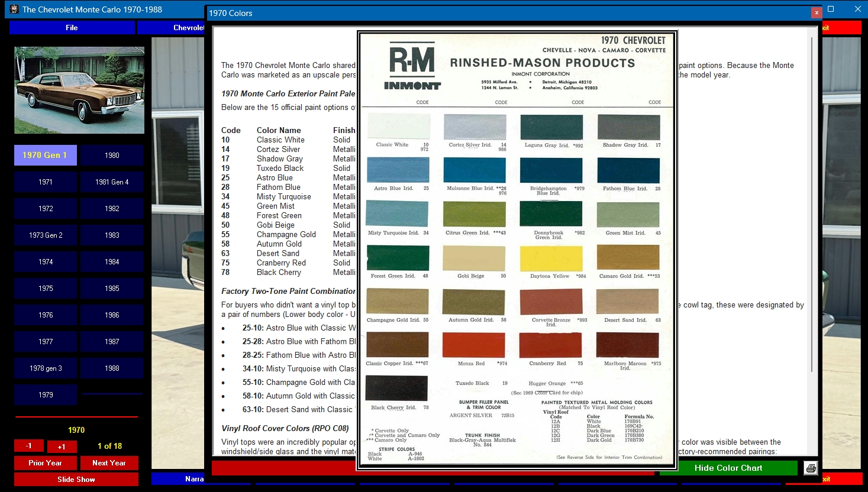Click the "Vinyl Roof Cover Colors (RPO C08)" heading

(285, 428)
